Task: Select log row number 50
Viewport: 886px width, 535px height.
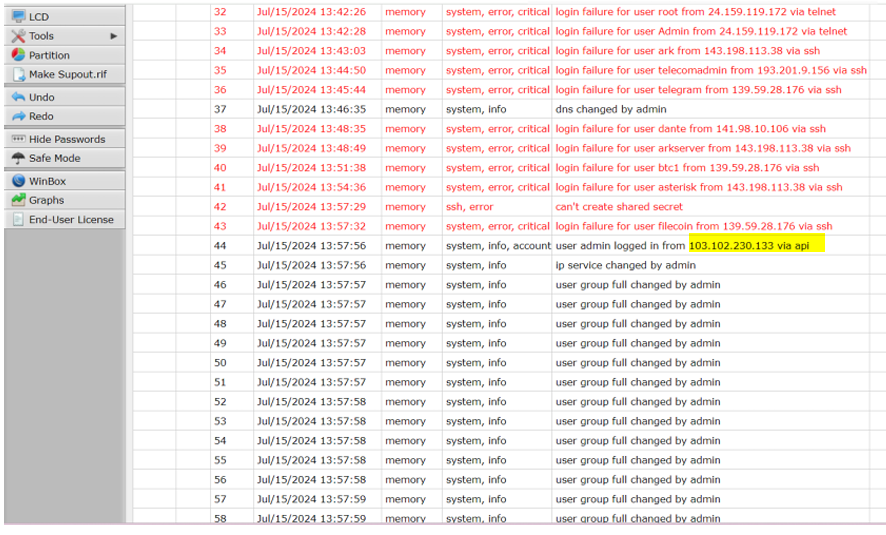Action: tap(220, 362)
